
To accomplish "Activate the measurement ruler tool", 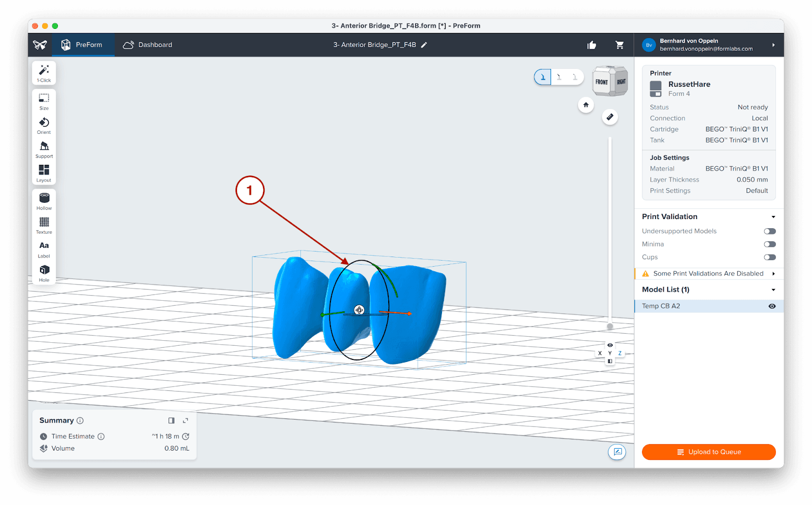I will pos(610,117).
